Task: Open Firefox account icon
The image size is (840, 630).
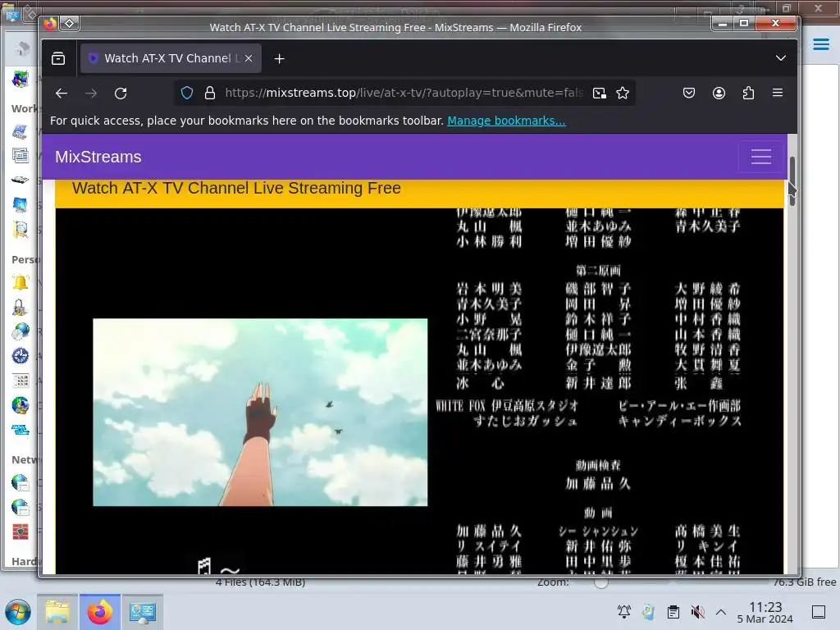Action: point(719,94)
